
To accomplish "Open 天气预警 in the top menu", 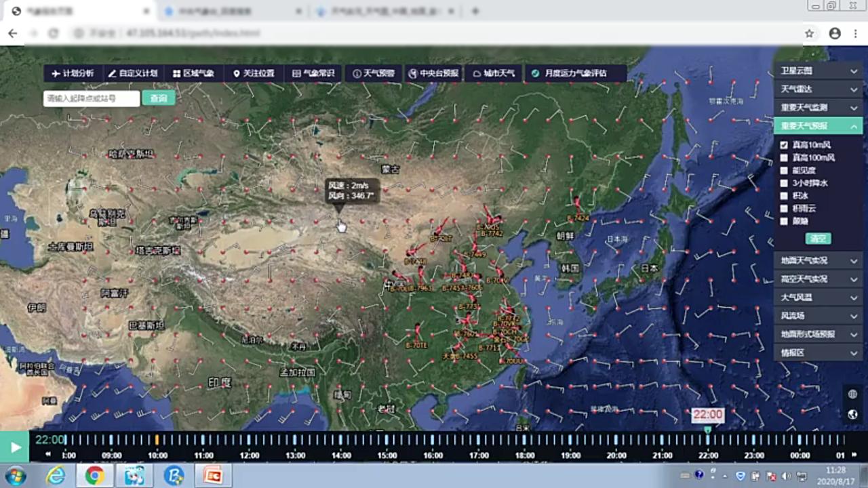I will [374, 73].
